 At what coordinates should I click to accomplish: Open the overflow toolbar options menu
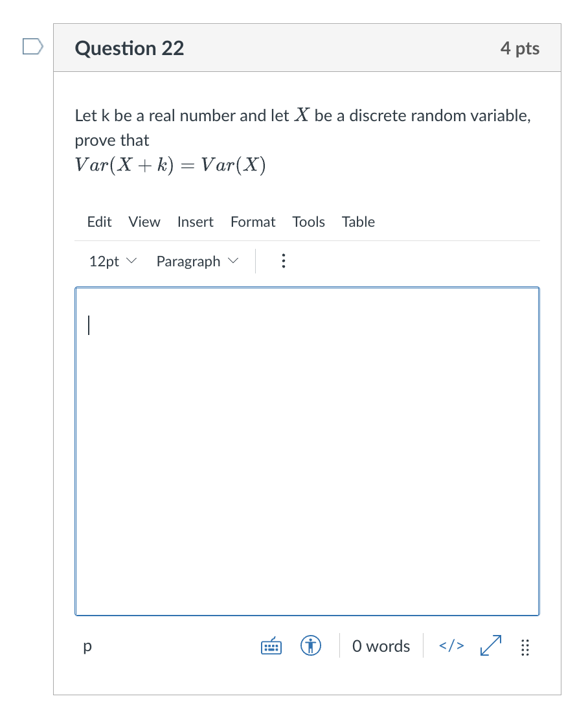pyautogui.click(x=284, y=260)
